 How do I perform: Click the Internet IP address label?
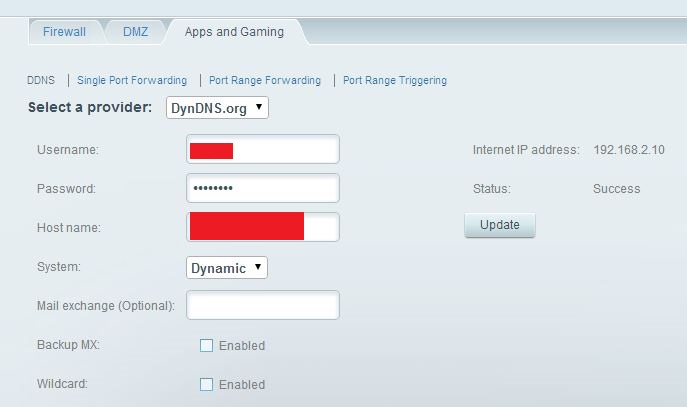click(x=526, y=150)
